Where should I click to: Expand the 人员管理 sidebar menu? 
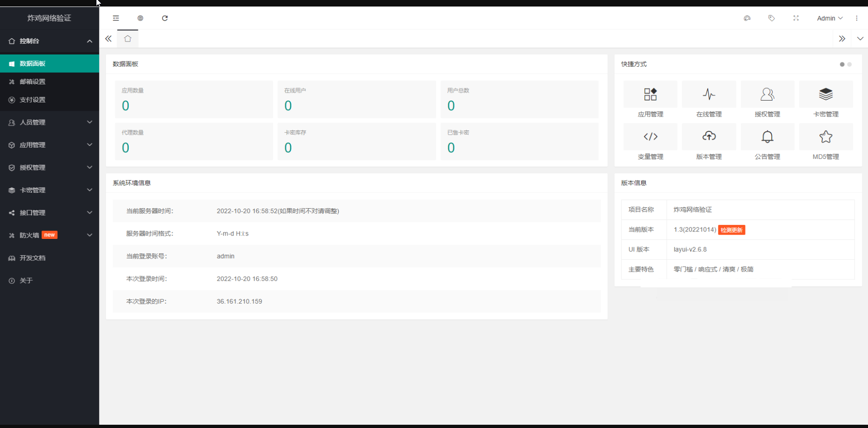coord(49,122)
